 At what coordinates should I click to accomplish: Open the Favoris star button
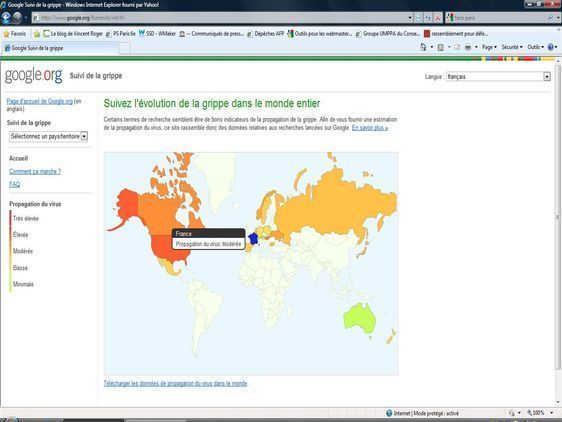[x=15, y=34]
